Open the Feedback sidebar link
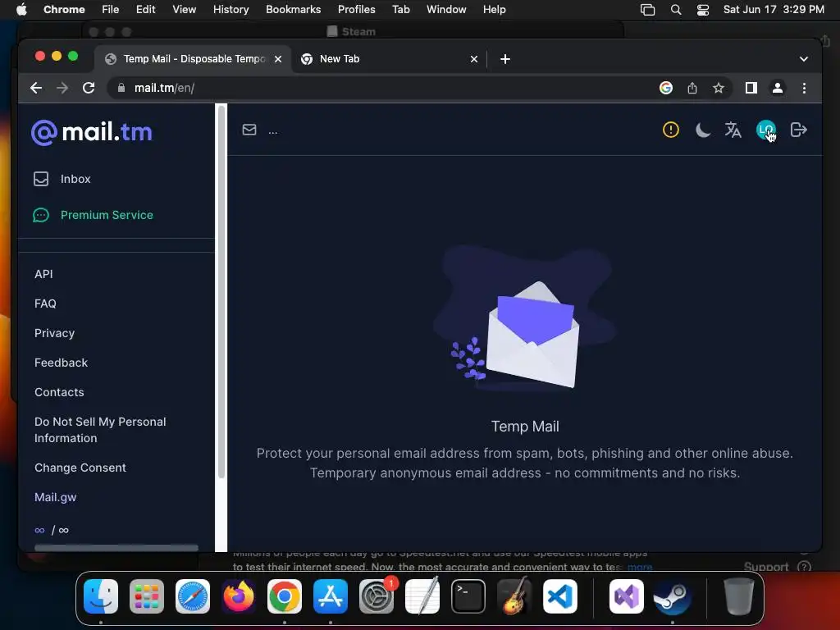The image size is (840, 630). click(x=61, y=362)
